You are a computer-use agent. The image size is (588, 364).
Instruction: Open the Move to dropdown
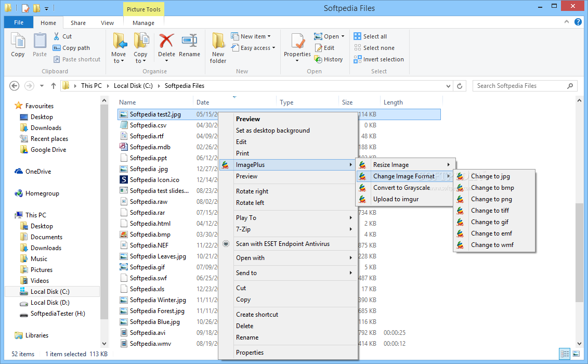pyautogui.click(x=119, y=61)
